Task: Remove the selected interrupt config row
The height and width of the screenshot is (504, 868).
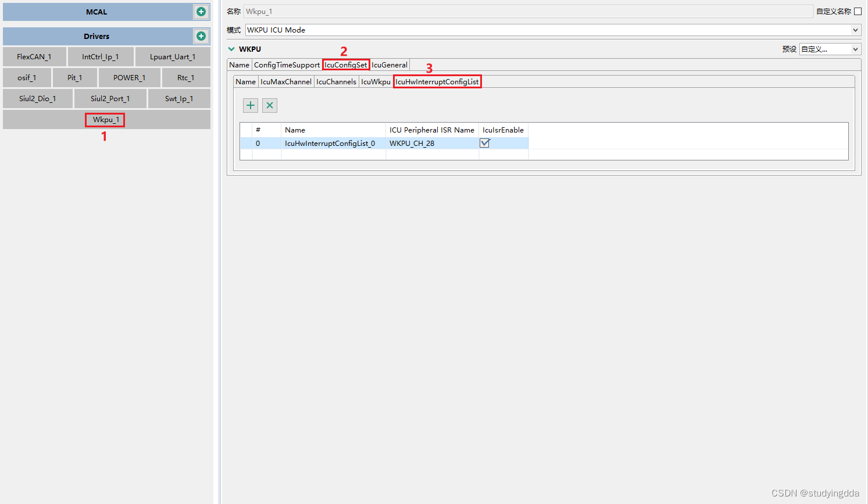Action: tap(270, 105)
